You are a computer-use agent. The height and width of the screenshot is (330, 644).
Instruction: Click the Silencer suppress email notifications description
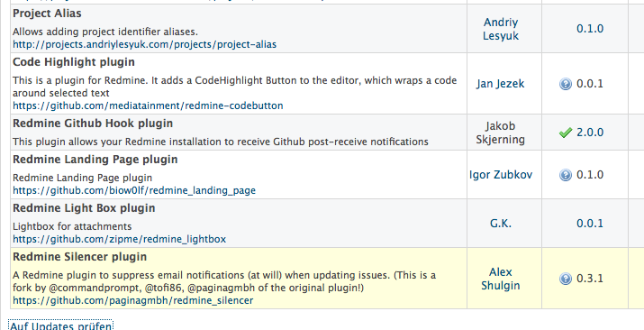[224, 281]
